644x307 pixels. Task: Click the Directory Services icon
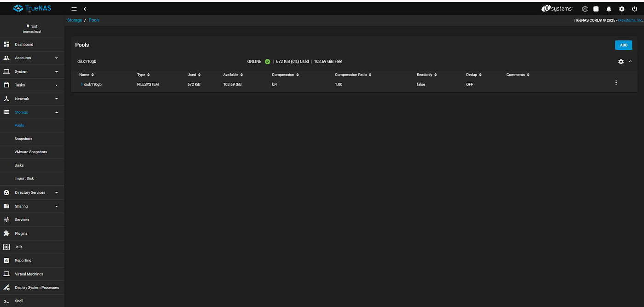pyautogui.click(x=6, y=192)
